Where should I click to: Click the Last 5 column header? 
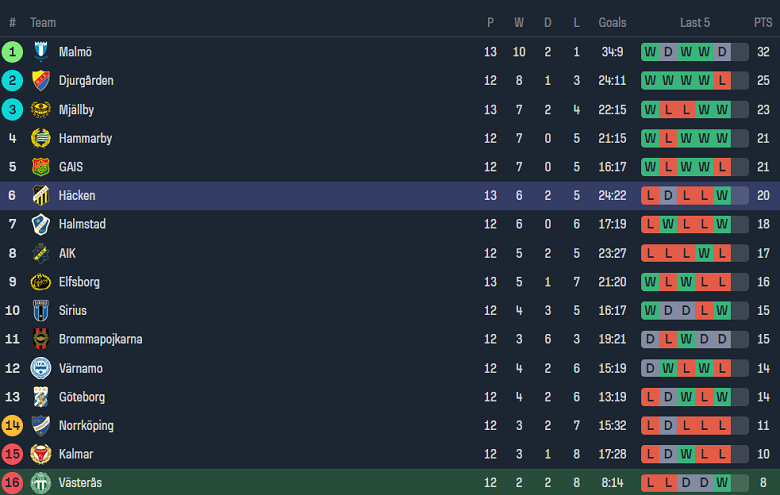(x=695, y=22)
